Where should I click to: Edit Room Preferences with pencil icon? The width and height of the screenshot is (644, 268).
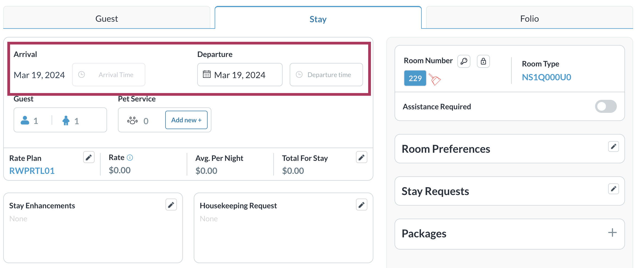point(613,146)
